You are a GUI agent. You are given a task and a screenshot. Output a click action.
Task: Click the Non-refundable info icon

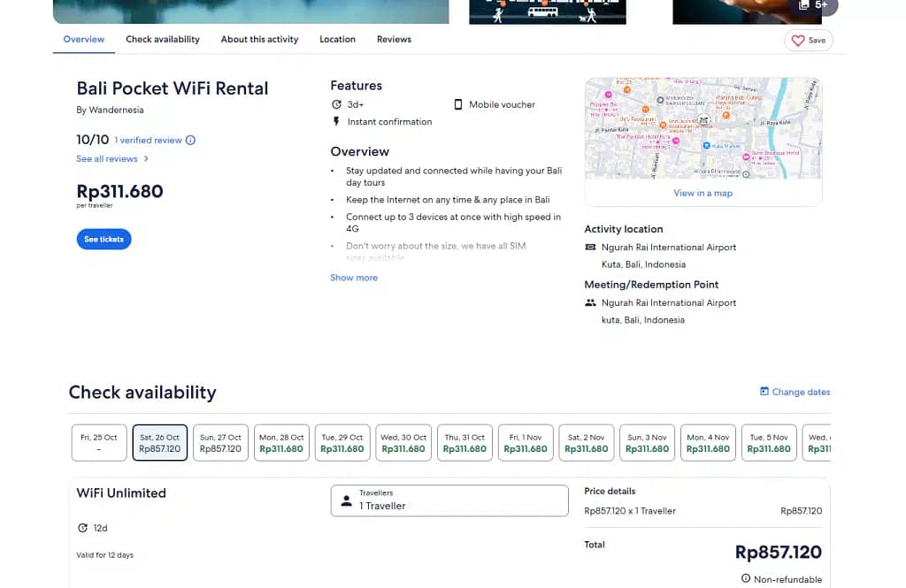click(746, 579)
